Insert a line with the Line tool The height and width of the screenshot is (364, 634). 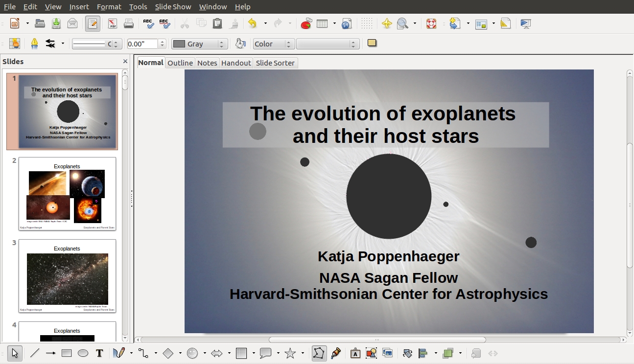35,353
